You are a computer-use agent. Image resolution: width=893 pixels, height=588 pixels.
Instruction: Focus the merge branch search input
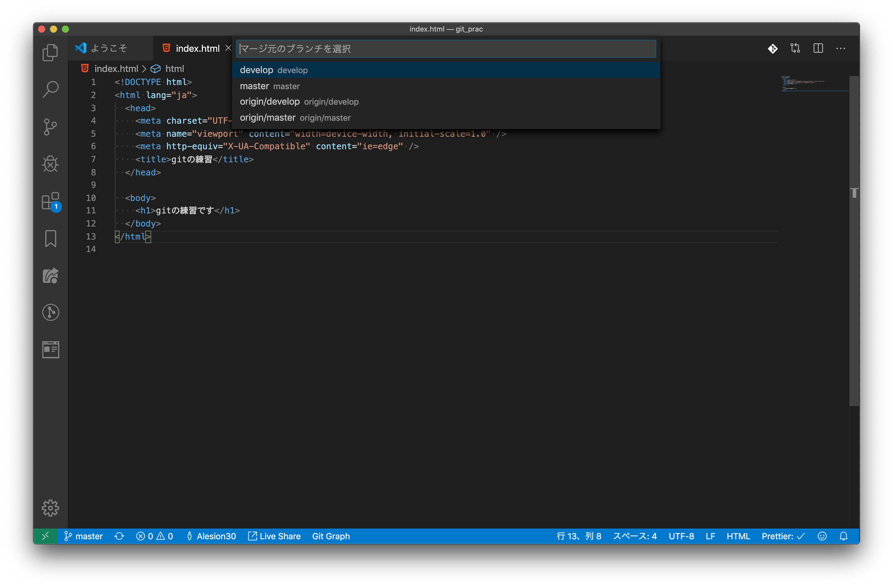pyautogui.click(x=446, y=49)
